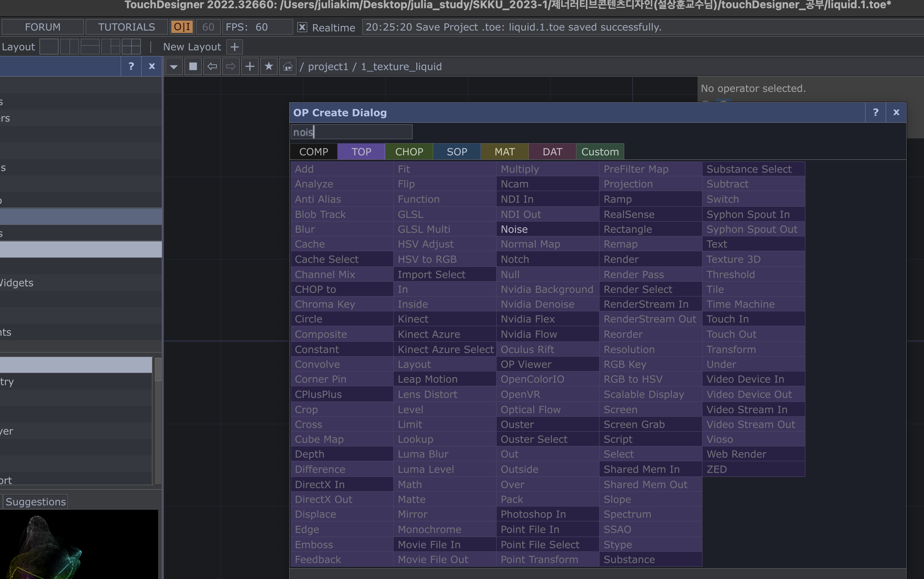Toggle the Realtime checkbox
This screenshot has height=579, width=924.
point(302,27)
